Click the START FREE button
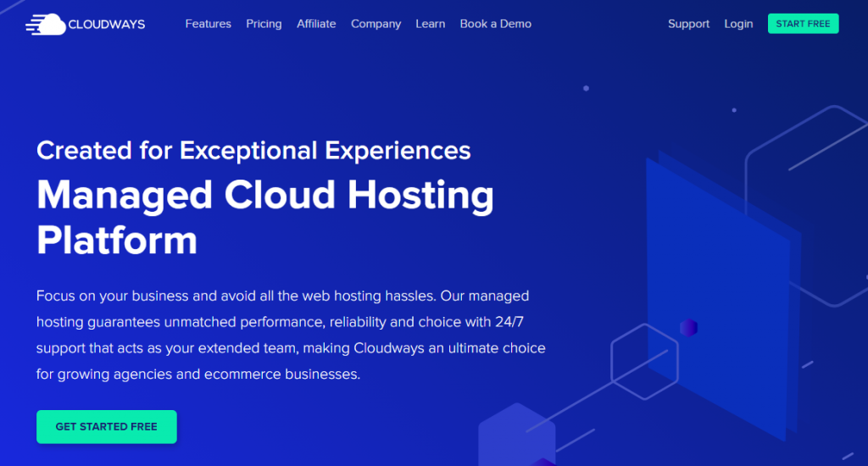Screen dimensions: 868x466 pyautogui.click(x=803, y=24)
